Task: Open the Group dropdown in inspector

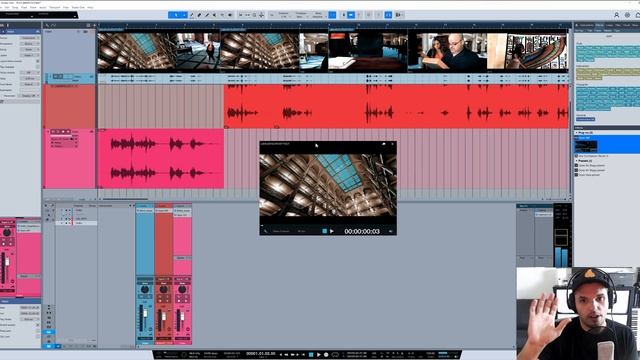Action: pos(29,49)
